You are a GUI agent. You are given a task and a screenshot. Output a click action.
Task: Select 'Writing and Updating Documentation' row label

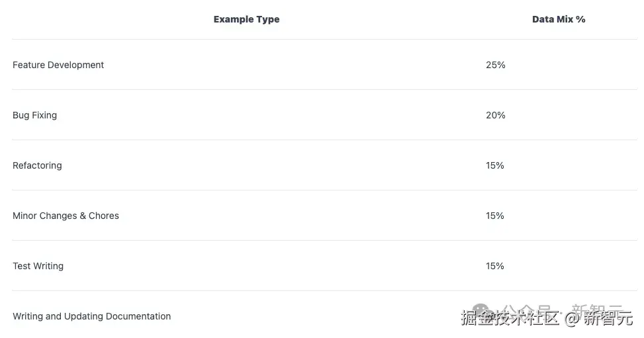point(91,316)
